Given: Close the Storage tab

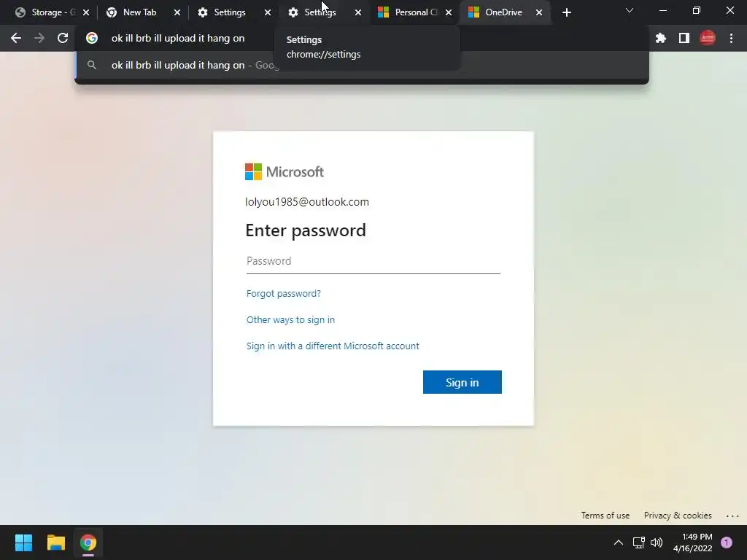Looking at the screenshot, I should pos(86,12).
